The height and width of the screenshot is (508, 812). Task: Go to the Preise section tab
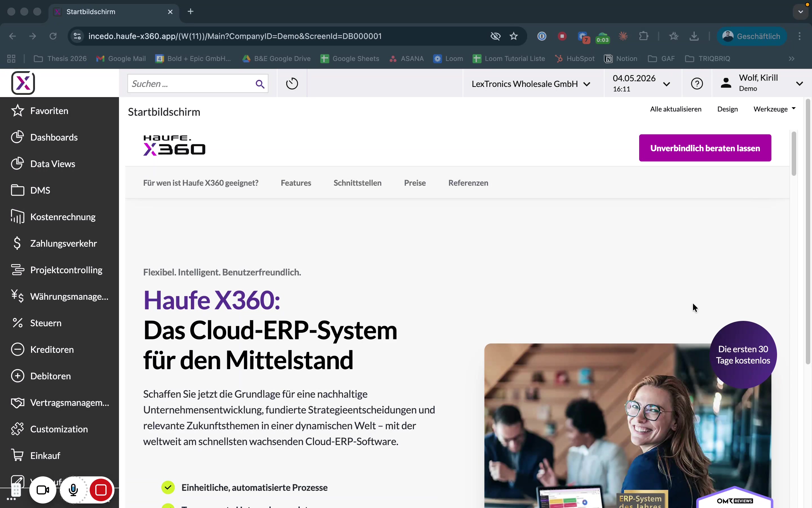tap(415, 183)
